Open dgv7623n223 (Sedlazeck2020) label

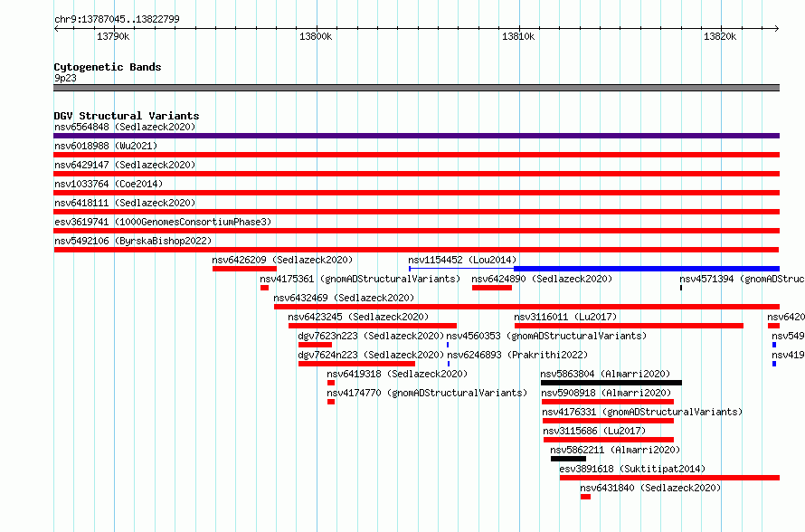pyautogui.click(x=371, y=336)
